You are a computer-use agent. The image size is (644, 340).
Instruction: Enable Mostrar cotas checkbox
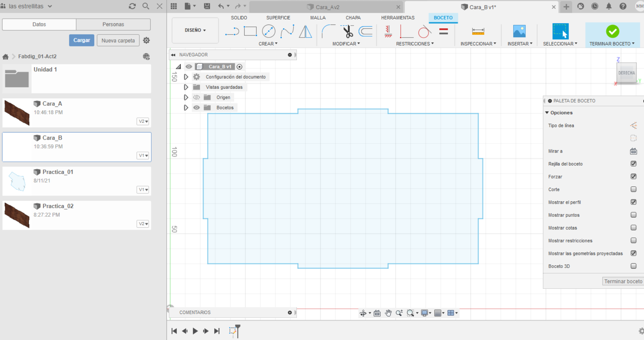tap(633, 228)
